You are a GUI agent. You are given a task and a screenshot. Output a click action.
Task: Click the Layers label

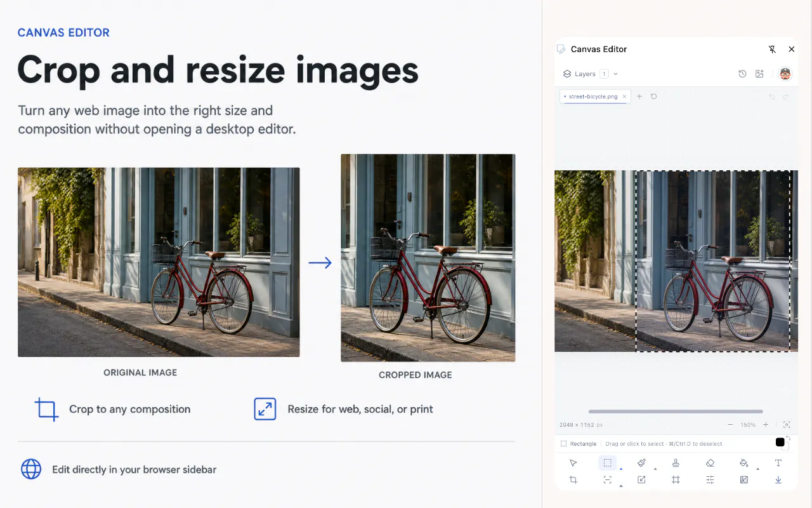tap(585, 74)
